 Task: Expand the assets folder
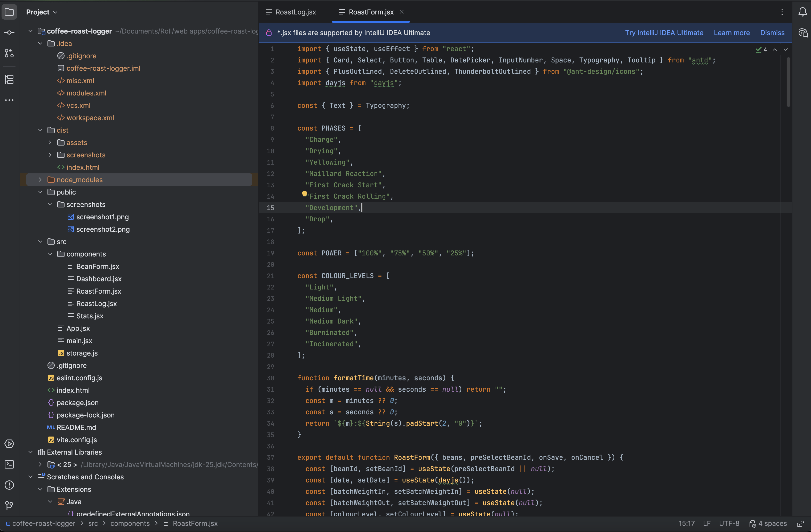point(50,143)
